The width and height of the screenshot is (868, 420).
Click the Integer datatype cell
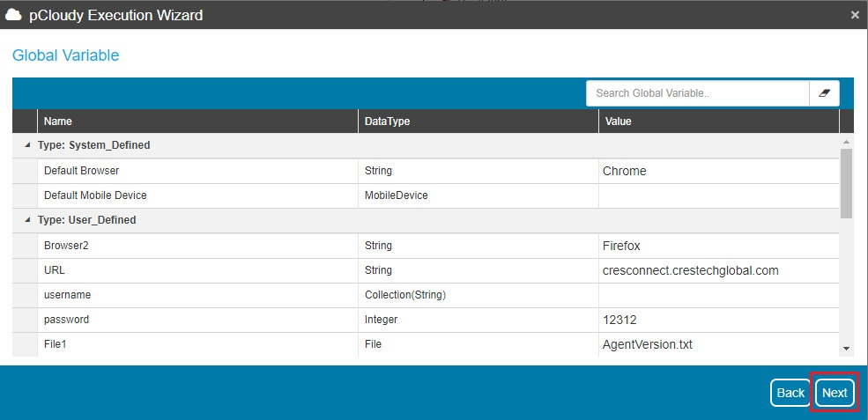coord(479,320)
